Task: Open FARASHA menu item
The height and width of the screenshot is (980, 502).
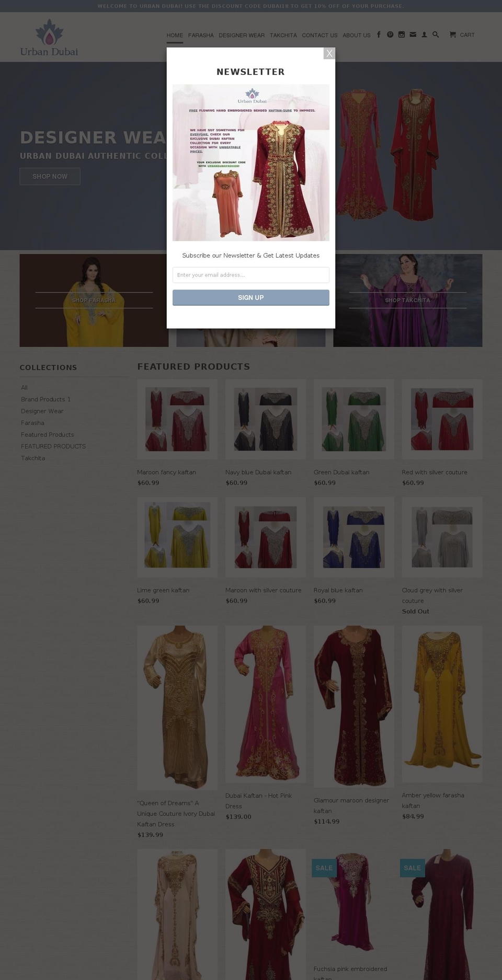Action: (201, 35)
